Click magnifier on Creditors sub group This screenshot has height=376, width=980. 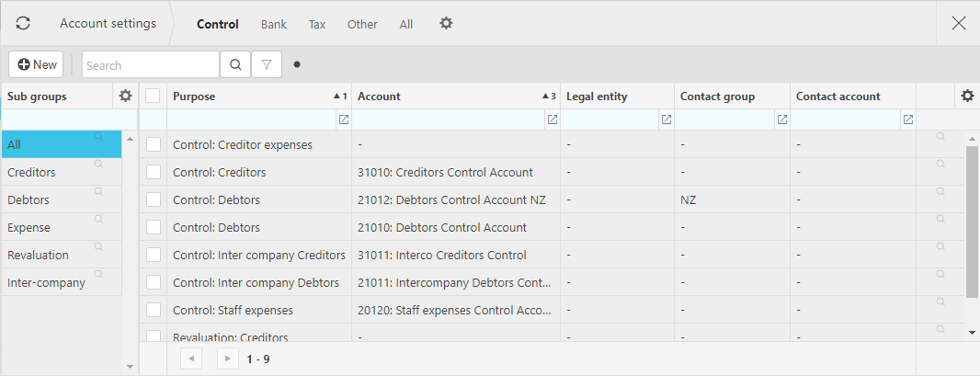click(98, 164)
